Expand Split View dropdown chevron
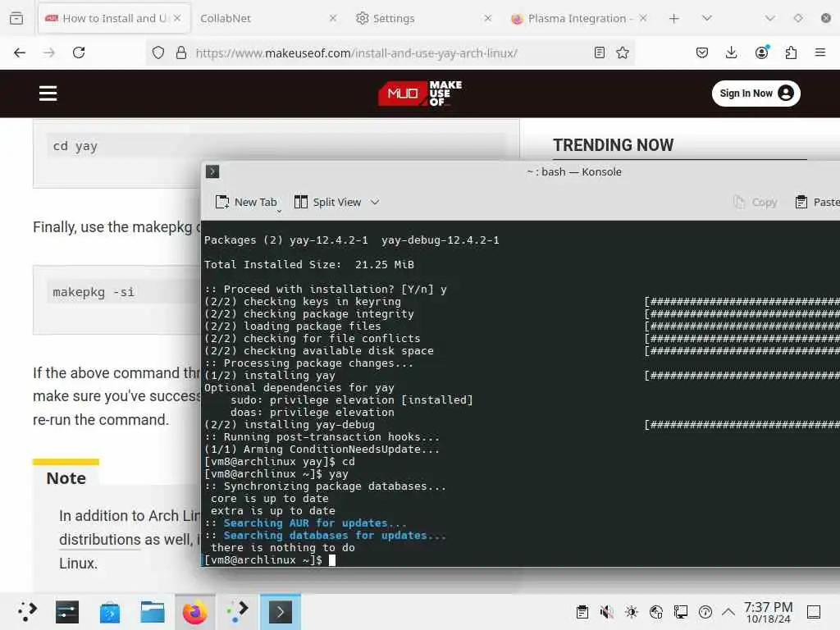Viewport: 840px width, 630px height. [375, 203]
